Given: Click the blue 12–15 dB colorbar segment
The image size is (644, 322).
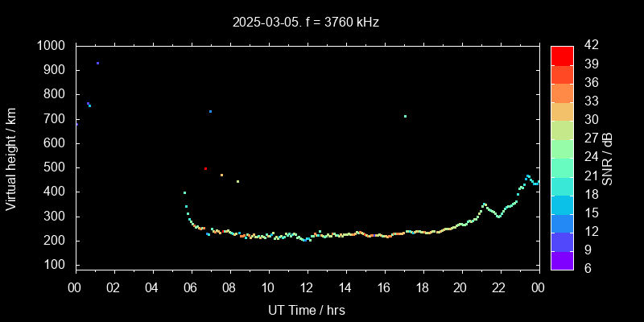Looking at the screenshot, I should tap(562, 222).
